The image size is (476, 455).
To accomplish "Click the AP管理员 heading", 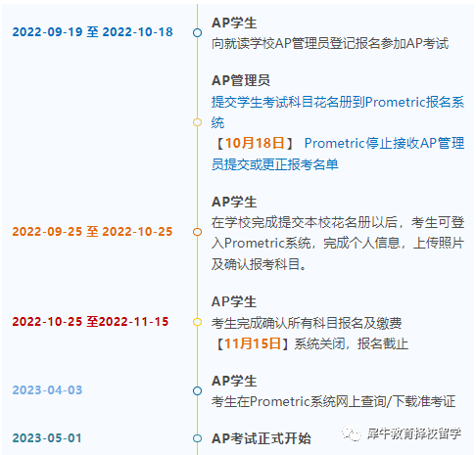I will click(241, 80).
